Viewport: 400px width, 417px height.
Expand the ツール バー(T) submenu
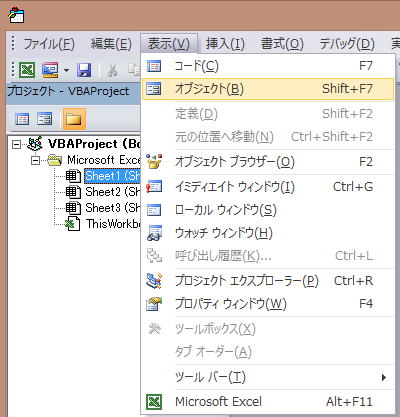268,377
